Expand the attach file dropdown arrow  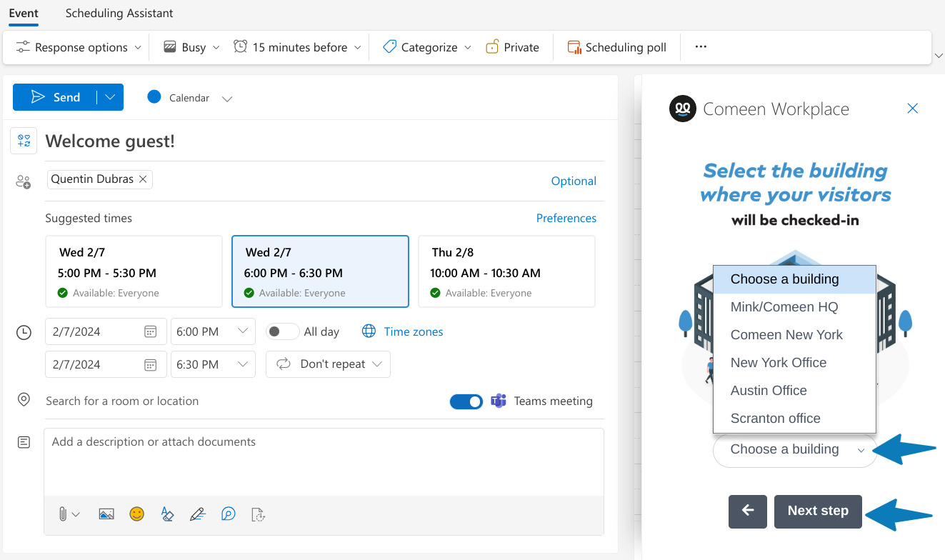coord(76,514)
